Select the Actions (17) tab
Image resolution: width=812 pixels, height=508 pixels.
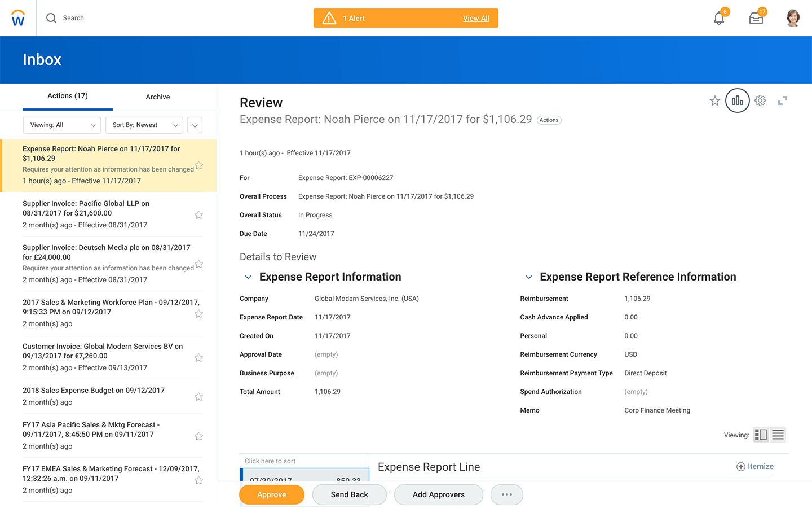[x=68, y=96]
